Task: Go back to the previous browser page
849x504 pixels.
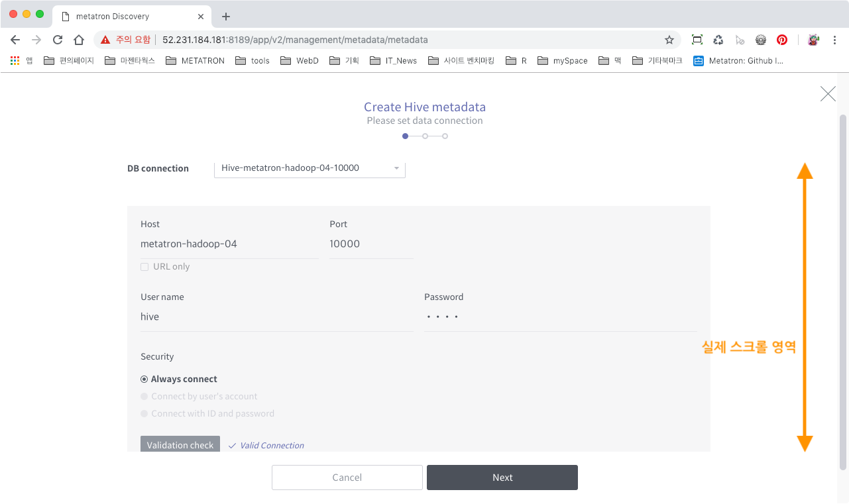Action: [15, 40]
